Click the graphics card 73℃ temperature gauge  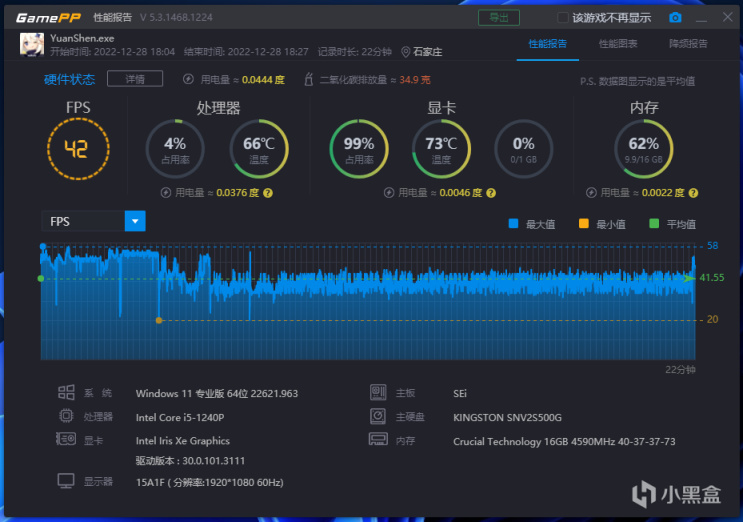441,149
